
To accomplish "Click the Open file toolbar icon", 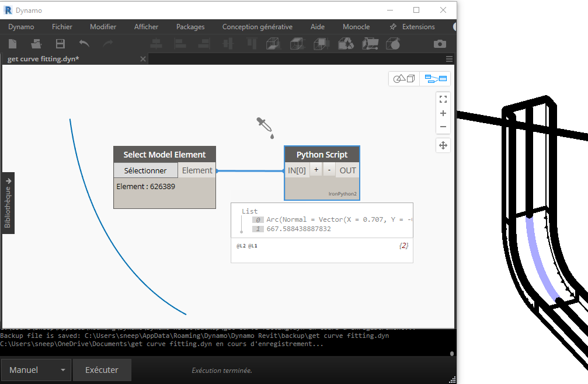I will coord(36,44).
